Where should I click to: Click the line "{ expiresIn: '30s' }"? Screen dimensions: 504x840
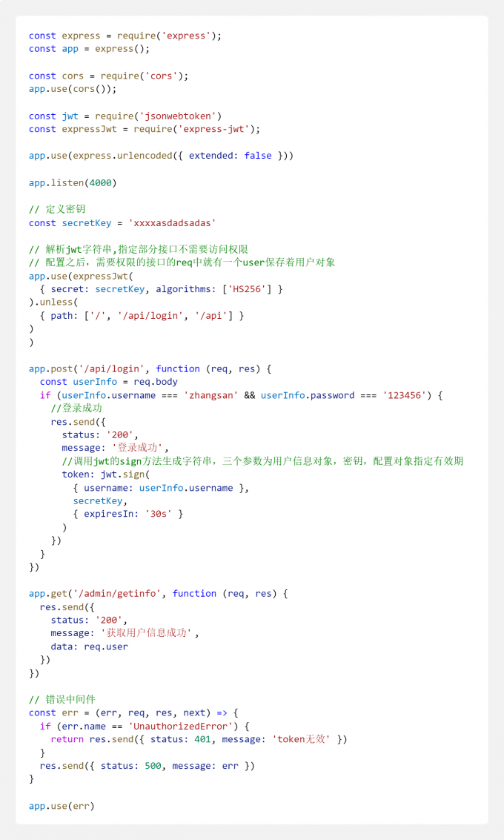(x=128, y=515)
